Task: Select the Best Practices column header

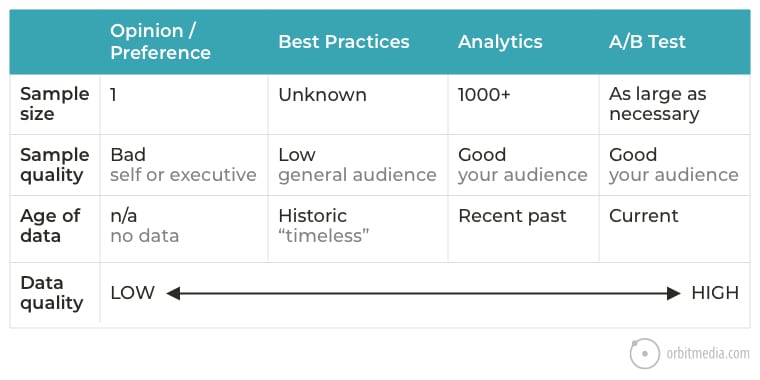Action: (344, 42)
